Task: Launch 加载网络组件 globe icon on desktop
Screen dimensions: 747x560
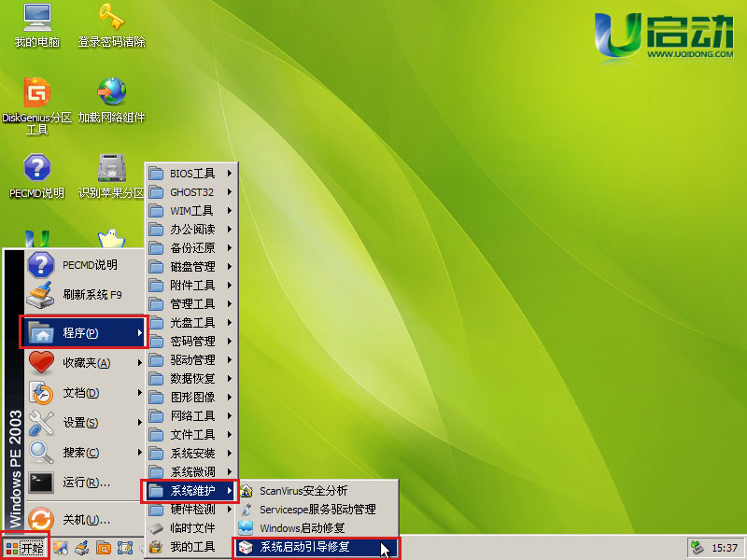Action: point(111,100)
